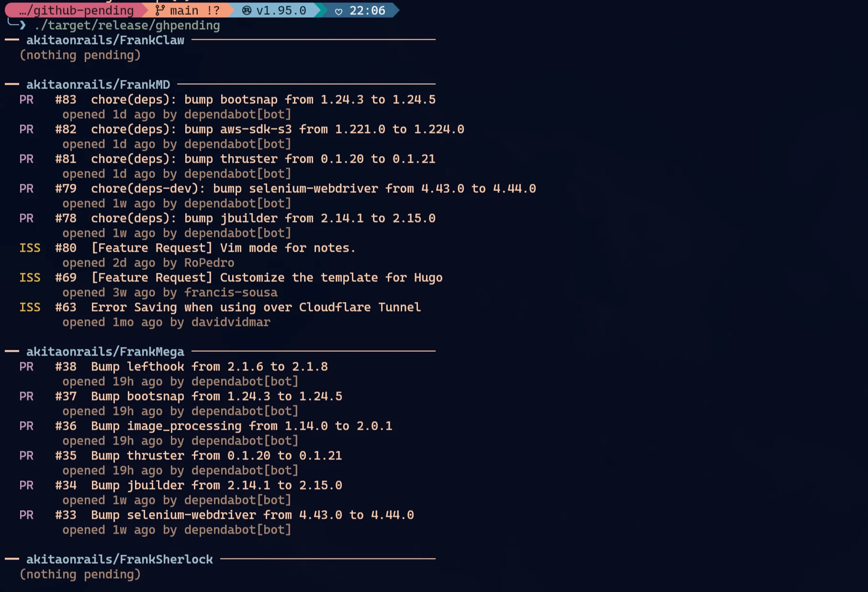
Task: Click 'opened 1d ago by dependabot[bot]' under #81
Action: coord(177,174)
